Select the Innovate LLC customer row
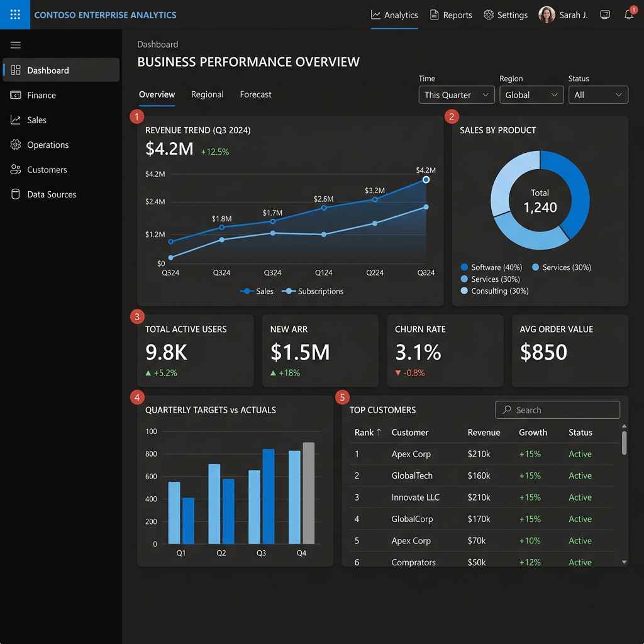644x644 pixels. click(x=482, y=497)
